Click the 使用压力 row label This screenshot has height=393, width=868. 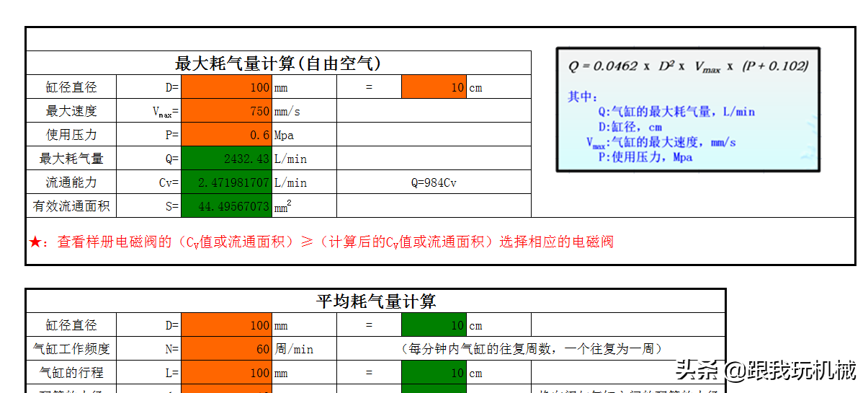(x=71, y=135)
